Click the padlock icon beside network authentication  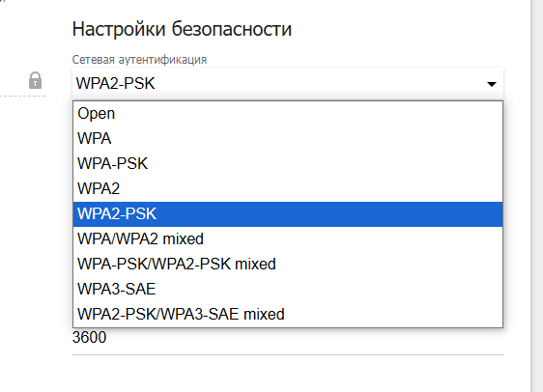click(x=35, y=80)
